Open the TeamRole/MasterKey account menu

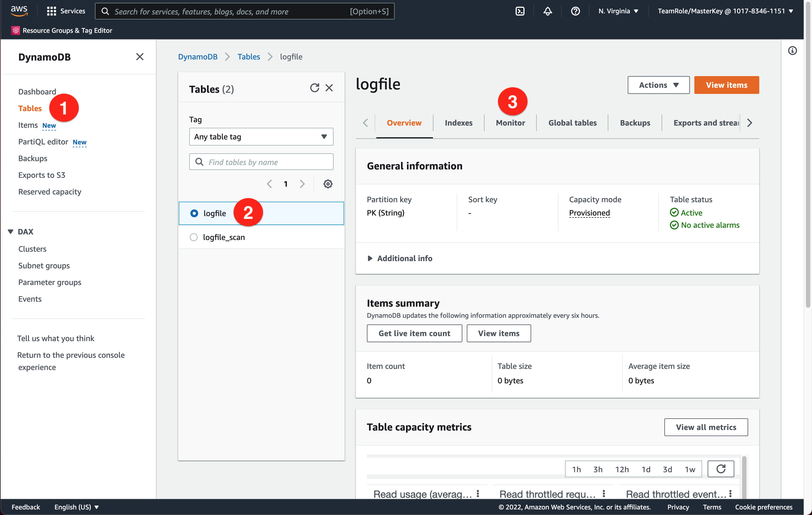(x=725, y=11)
